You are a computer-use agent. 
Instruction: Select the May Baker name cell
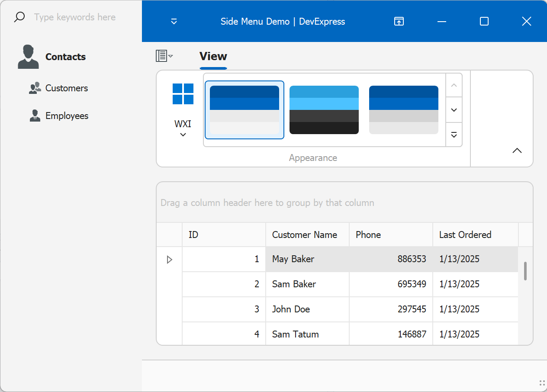click(x=308, y=259)
